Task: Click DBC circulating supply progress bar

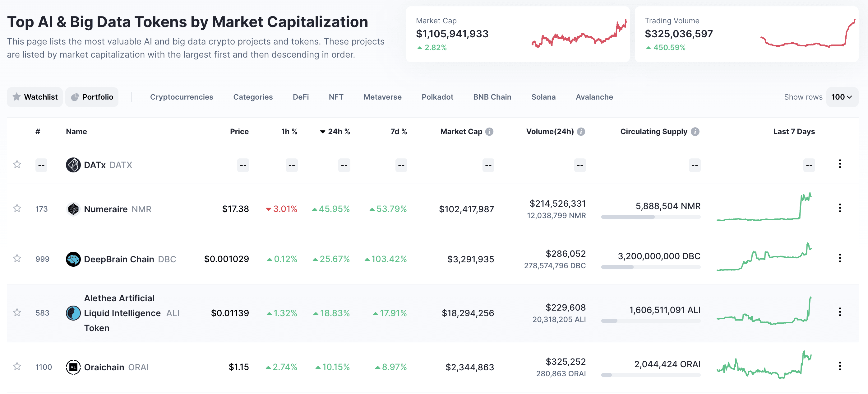Action: [x=651, y=267]
